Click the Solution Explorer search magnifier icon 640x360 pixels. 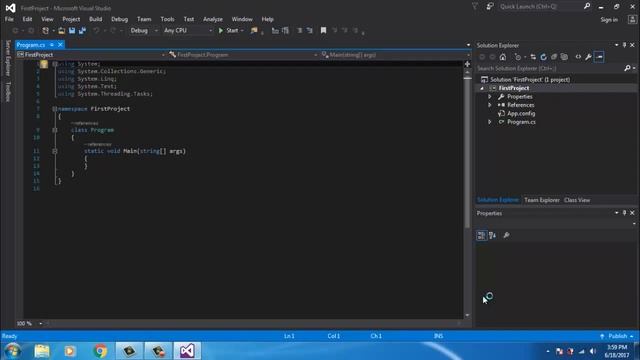point(627,69)
